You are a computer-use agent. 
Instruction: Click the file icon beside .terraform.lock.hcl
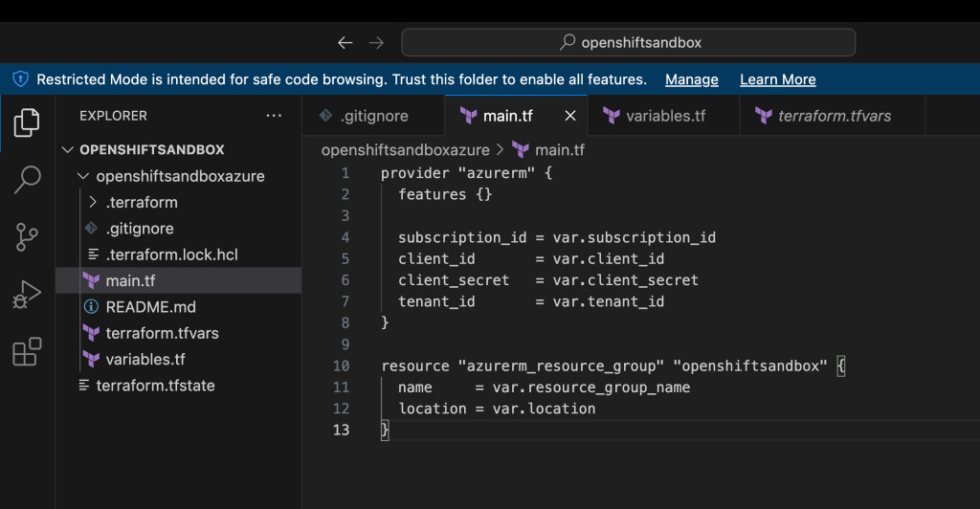93,254
